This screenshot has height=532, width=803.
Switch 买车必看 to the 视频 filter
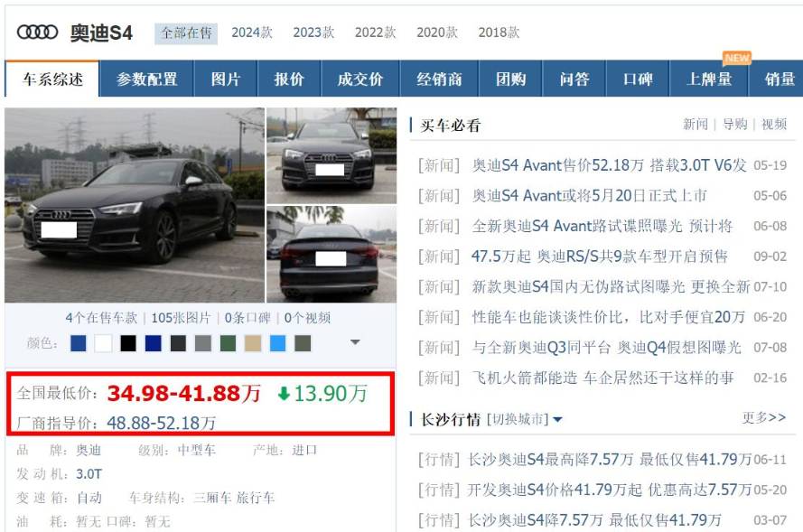coord(774,125)
